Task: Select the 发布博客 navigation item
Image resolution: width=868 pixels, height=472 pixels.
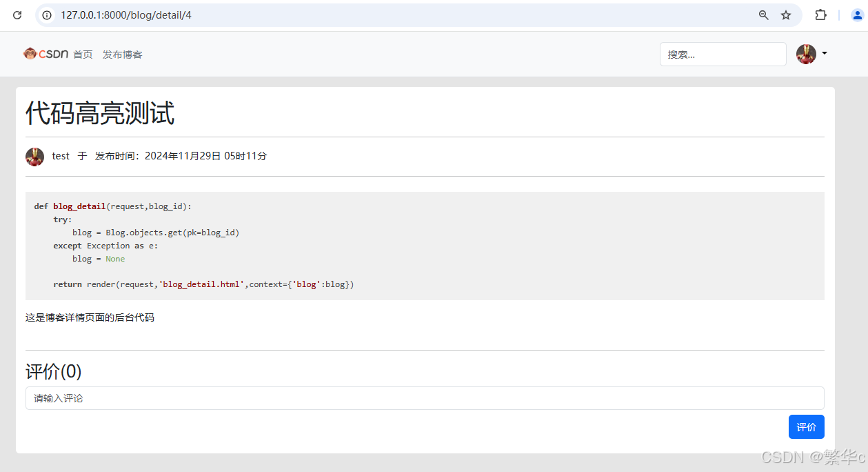Action: point(122,54)
